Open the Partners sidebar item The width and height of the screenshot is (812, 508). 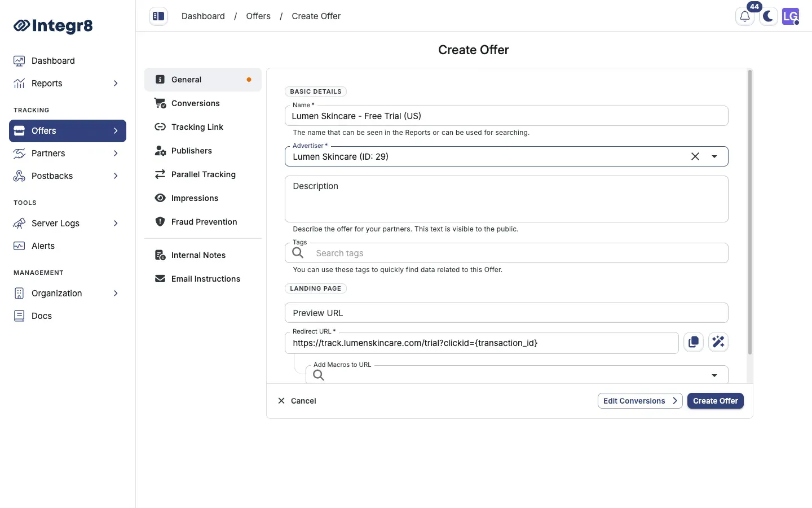point(68,154)
